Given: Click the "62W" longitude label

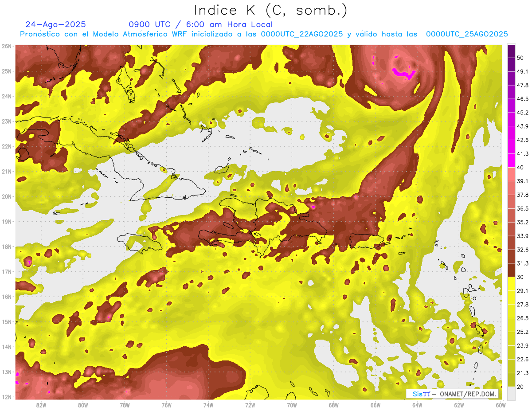Looking at the screenshot, I should [459, 405].
